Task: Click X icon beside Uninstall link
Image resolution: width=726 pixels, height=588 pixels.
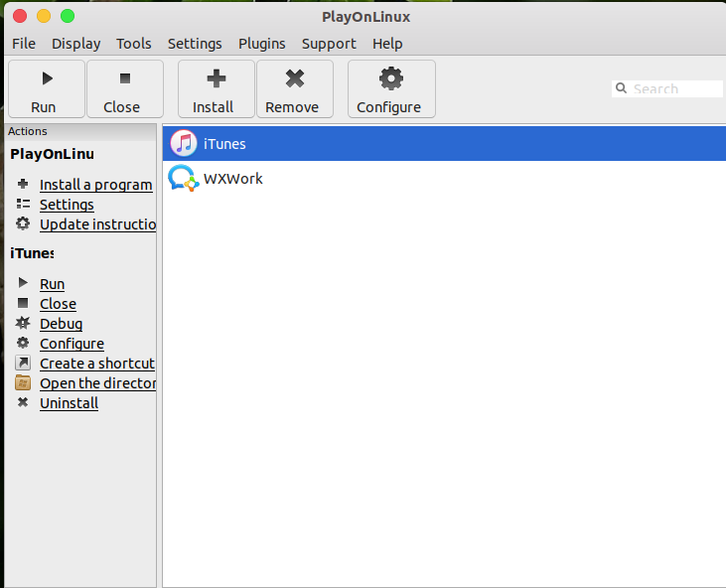Action: click(x=23, y=402)
